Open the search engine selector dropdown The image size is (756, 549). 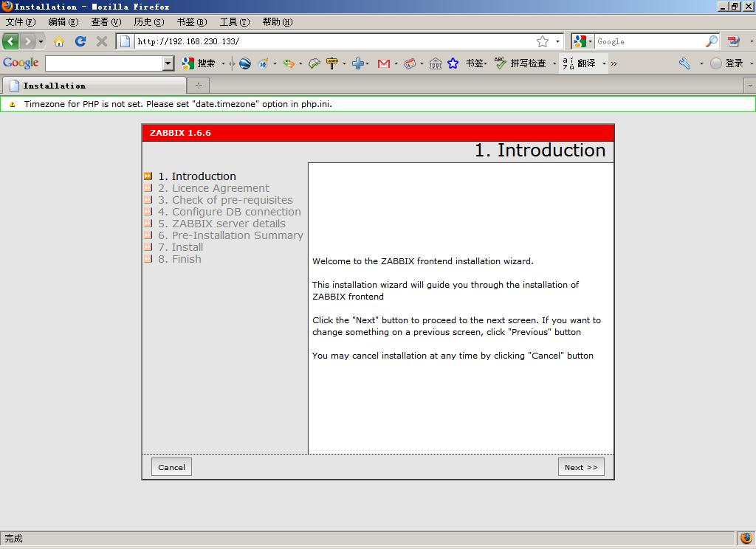point(583,41)
